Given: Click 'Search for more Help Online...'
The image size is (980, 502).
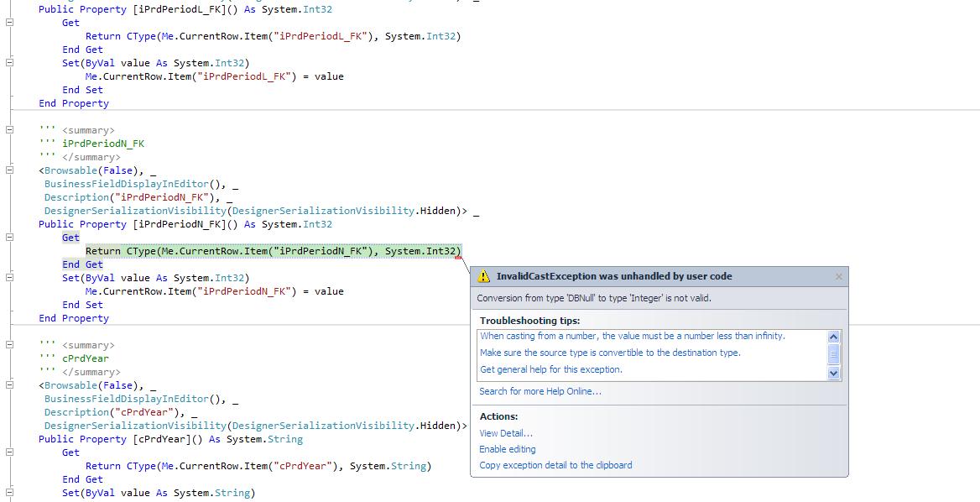Looking at the screenshot, I should click(540, 391).
